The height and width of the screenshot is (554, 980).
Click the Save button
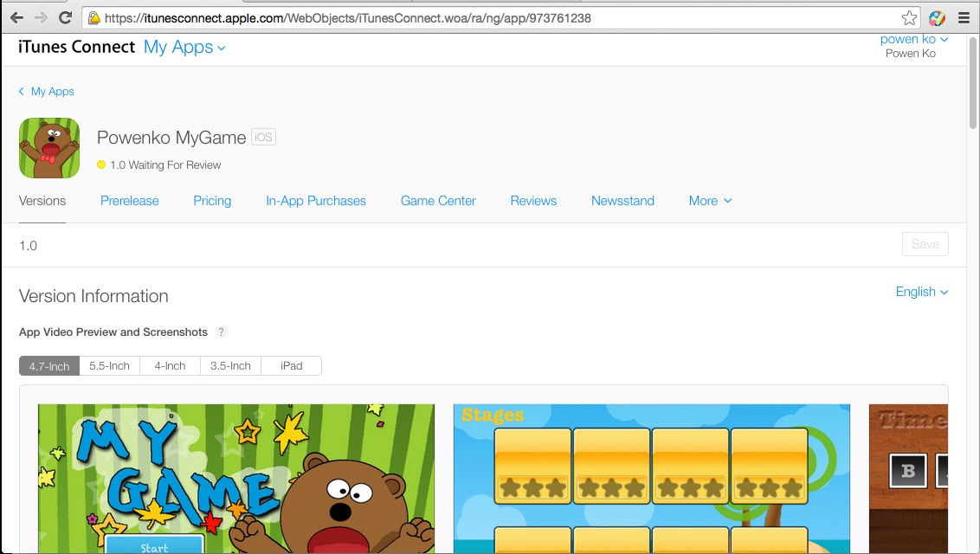pos(925,244)
